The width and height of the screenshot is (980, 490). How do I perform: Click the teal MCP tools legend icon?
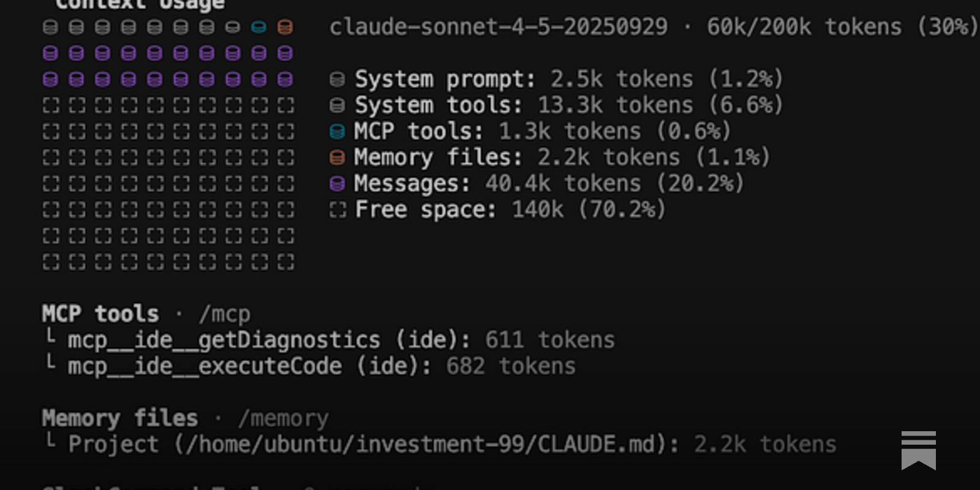pyautogui.click(x=337, y=132)
